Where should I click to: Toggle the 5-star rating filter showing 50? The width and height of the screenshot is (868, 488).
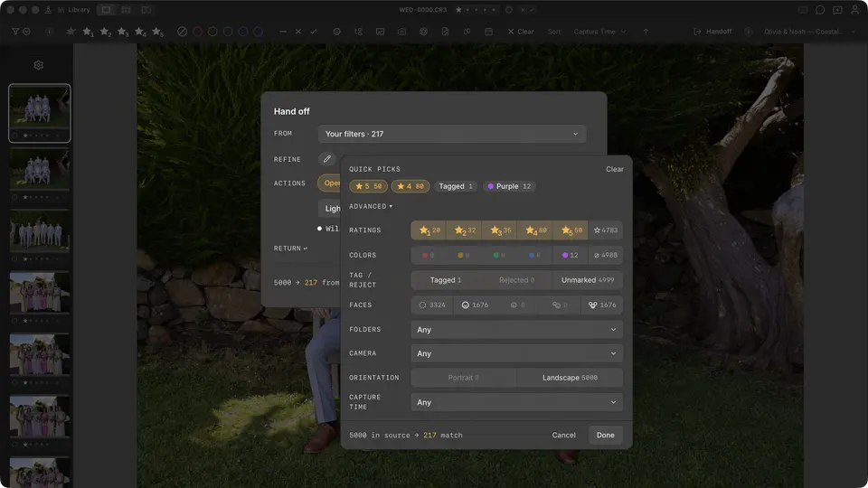click(x=571, y=230)
